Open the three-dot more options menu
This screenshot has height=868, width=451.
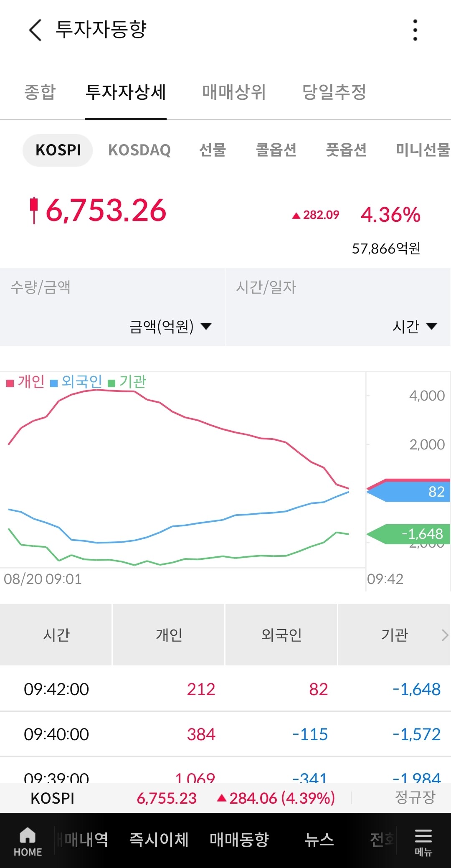[415, 30]
